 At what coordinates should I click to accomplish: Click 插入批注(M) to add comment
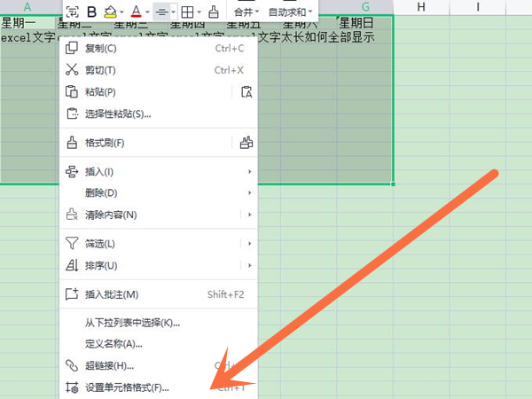112,294
